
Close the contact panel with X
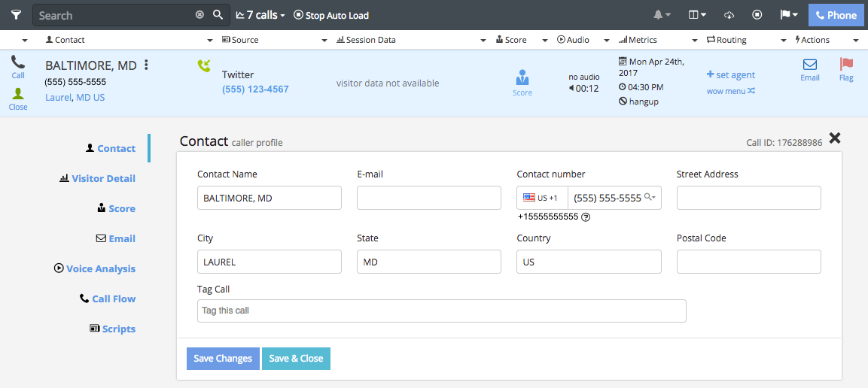point(835,138)
